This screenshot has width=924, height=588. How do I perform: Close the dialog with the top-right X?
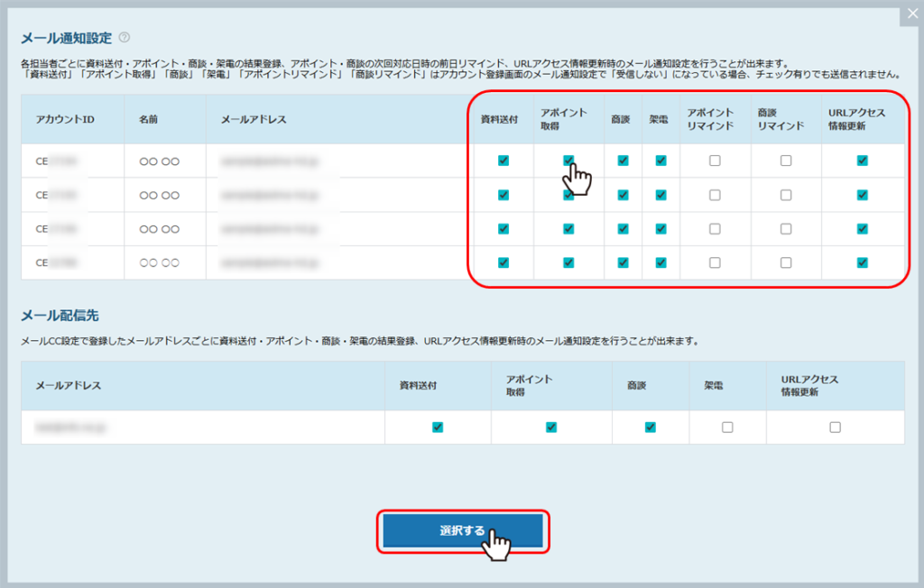tap(911, 14)
